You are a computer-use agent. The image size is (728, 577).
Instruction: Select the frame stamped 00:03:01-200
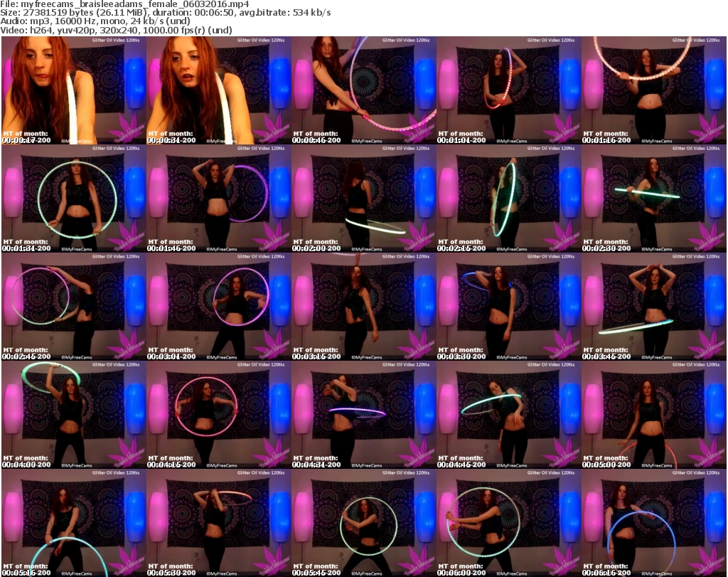(x=219, y=307)
